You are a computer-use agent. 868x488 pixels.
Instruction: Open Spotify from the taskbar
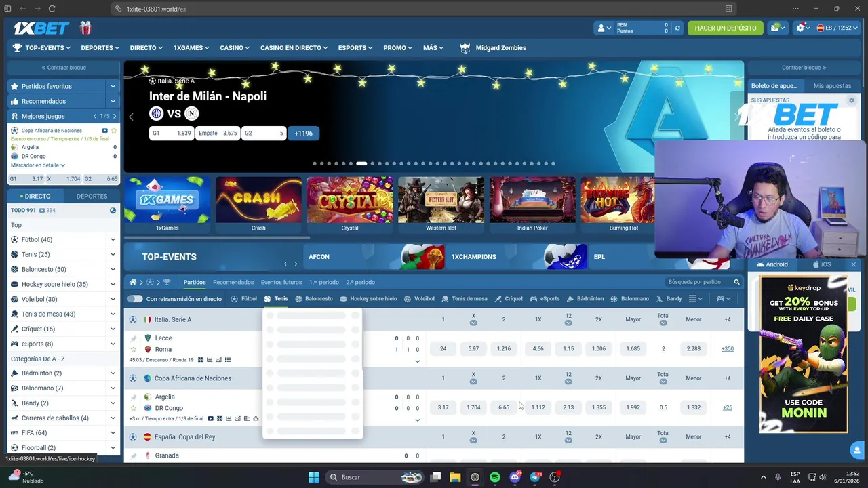[494, 477]
